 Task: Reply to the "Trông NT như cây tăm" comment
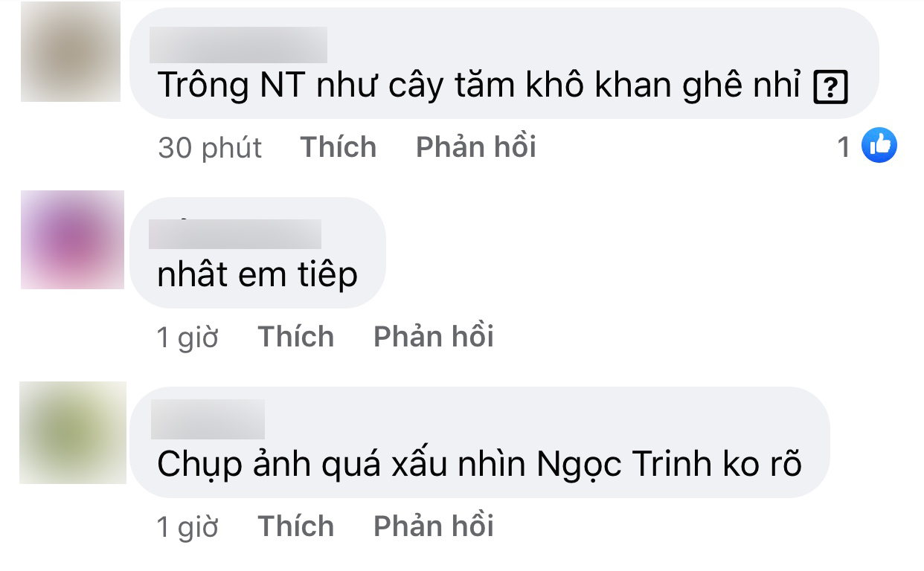(476, 147)
